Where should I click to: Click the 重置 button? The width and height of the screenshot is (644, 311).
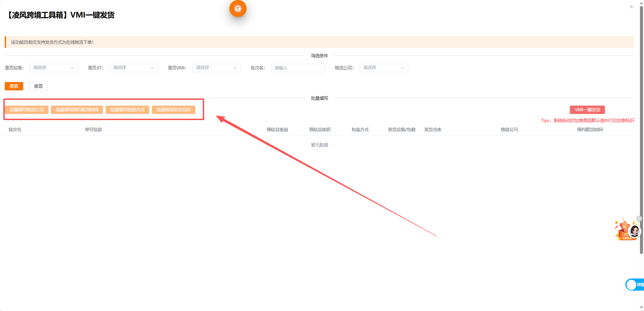click(38, 86)
